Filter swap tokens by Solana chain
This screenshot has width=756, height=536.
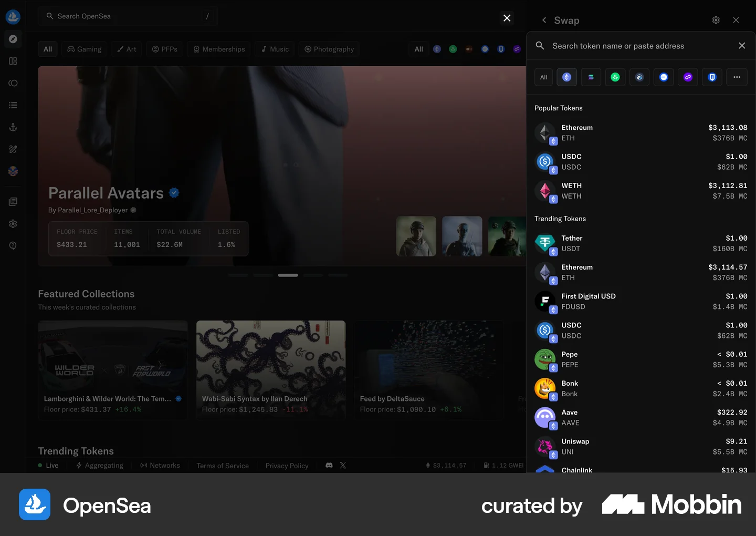(591, 77)
